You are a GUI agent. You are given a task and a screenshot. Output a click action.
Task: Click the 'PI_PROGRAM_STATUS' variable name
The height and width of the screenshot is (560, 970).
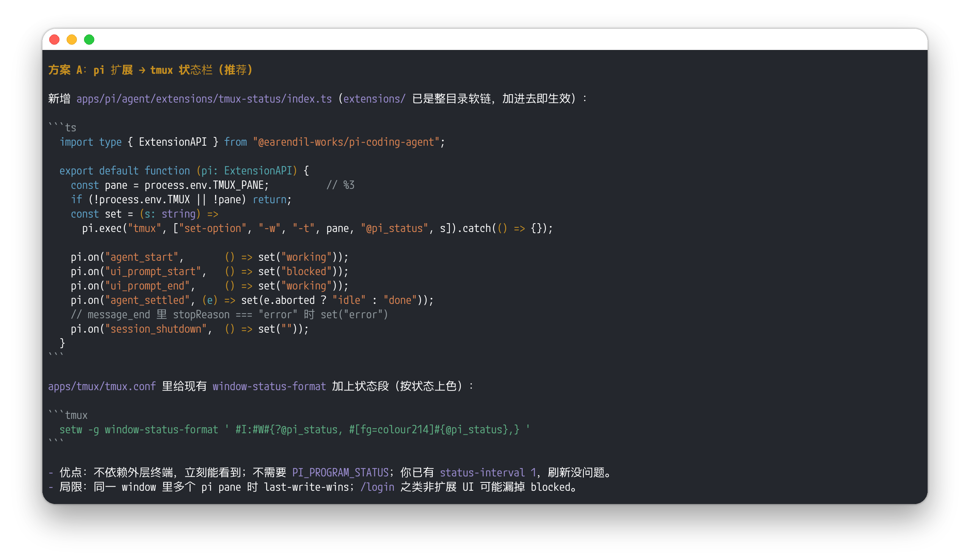tap(340, 472)
